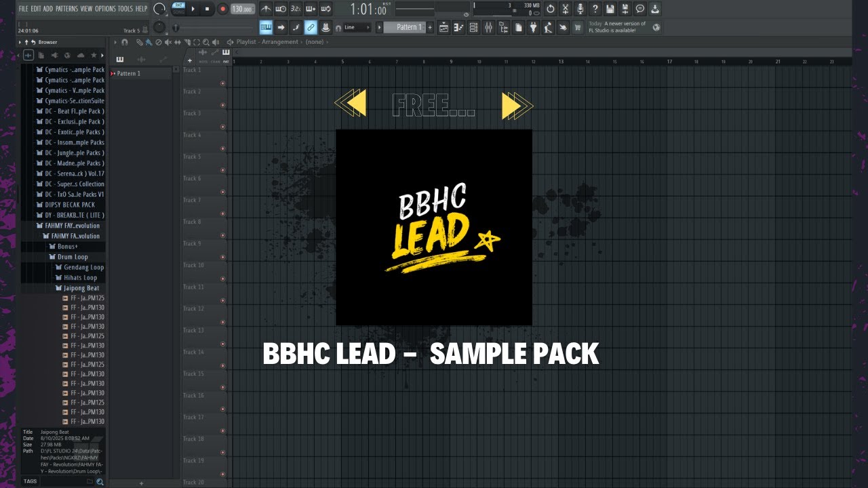
Task: Open the HELP menu
Action: [141, 9]
